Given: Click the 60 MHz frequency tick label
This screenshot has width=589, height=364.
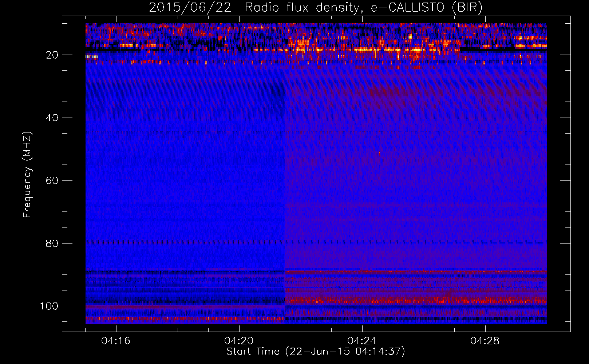Looking at the screenshot, I should [x=52, y=181].
